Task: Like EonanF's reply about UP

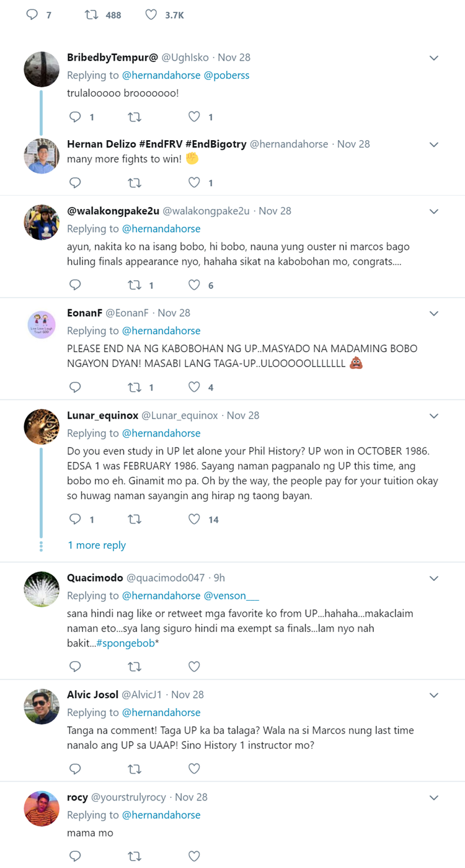Action: tap(194, 386)
